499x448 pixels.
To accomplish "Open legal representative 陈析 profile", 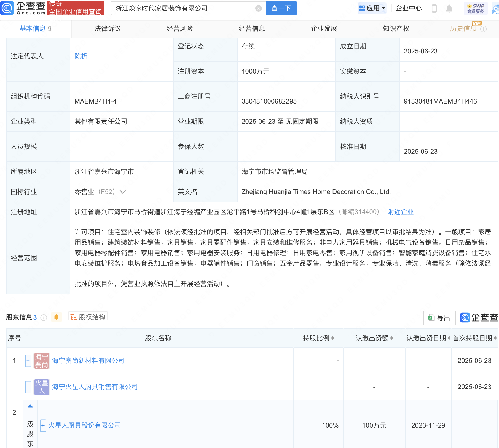I will coord(81,56).
